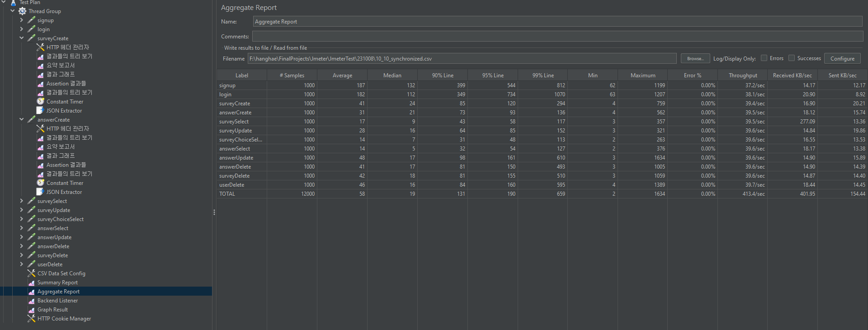868x330 pixels.
Task: Select the surveyCreate tree label
Action: click(x=53, y=38)
